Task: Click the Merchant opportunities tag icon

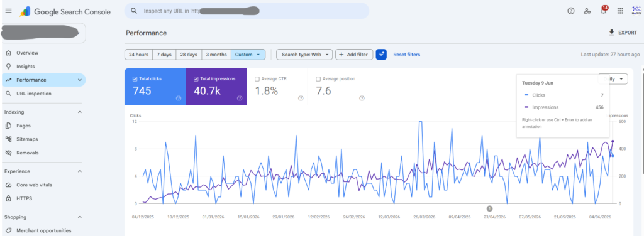Action: click(x=8, y=231)
